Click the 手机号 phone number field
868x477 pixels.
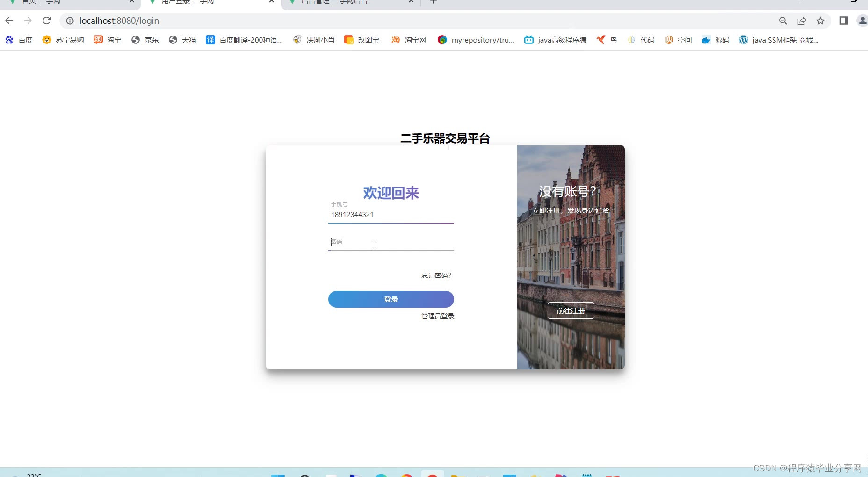tap(391, 215)
